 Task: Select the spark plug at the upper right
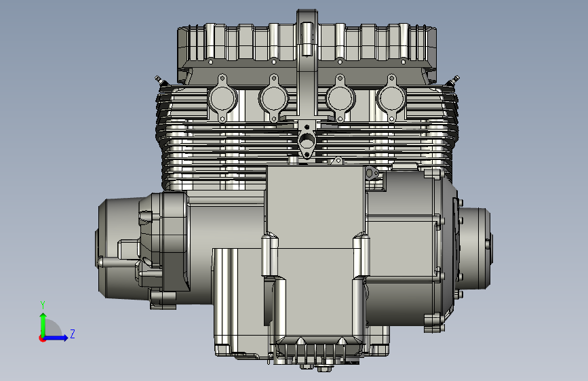(454, 79)
